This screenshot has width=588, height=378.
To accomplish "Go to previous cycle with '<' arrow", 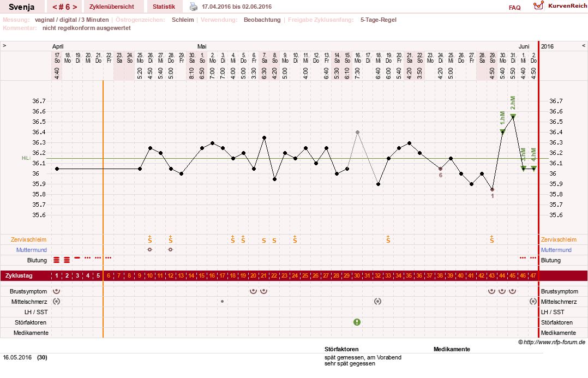I will (x=55, y=7).
